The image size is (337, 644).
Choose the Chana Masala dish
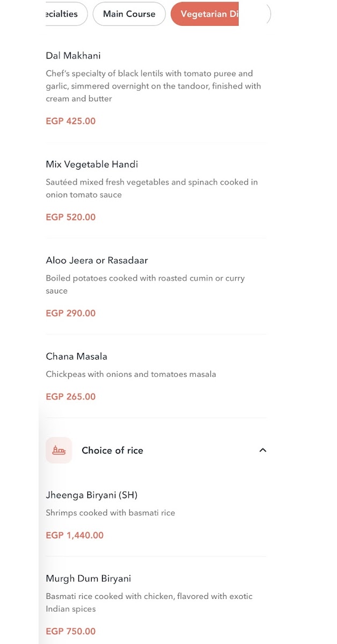[x=156, y=376]
